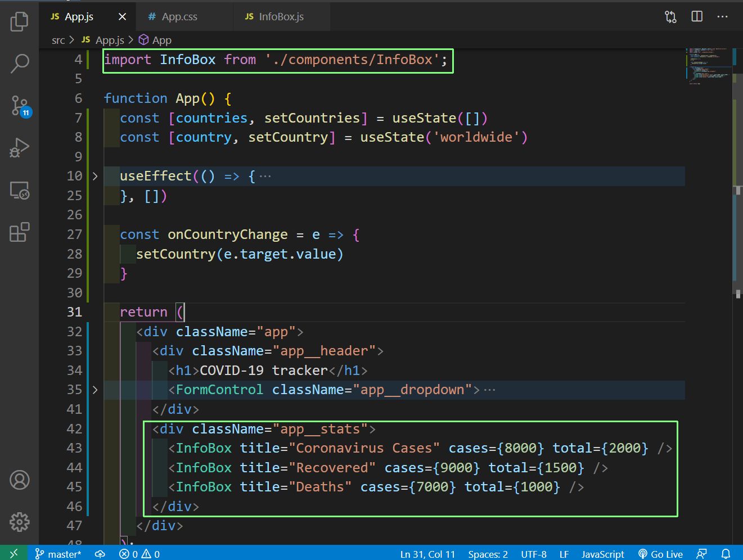Click src in the breadcrumb
This screenshot has height=560, width=743.
58,40
